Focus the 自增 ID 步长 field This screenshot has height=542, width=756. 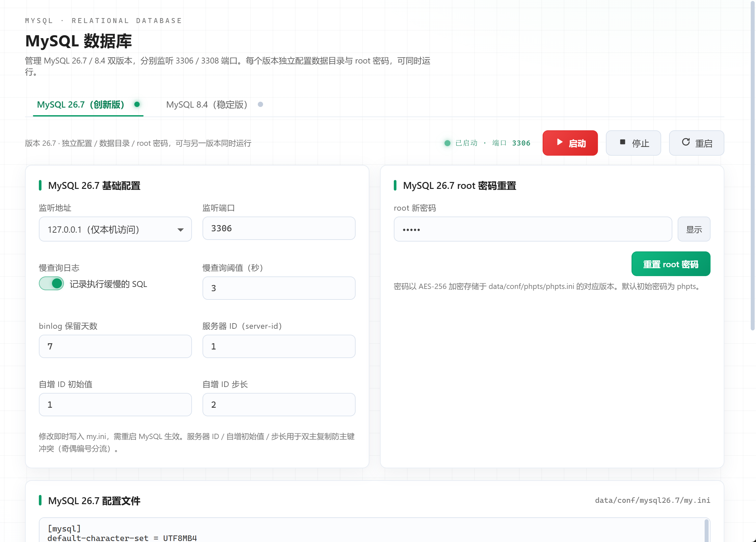tap(279, 405)
